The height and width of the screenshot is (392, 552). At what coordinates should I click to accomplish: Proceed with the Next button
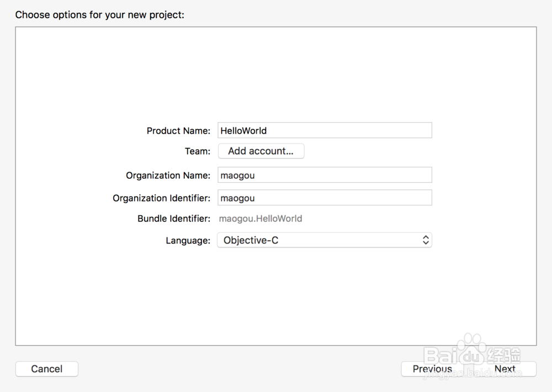tap(505, 369)
